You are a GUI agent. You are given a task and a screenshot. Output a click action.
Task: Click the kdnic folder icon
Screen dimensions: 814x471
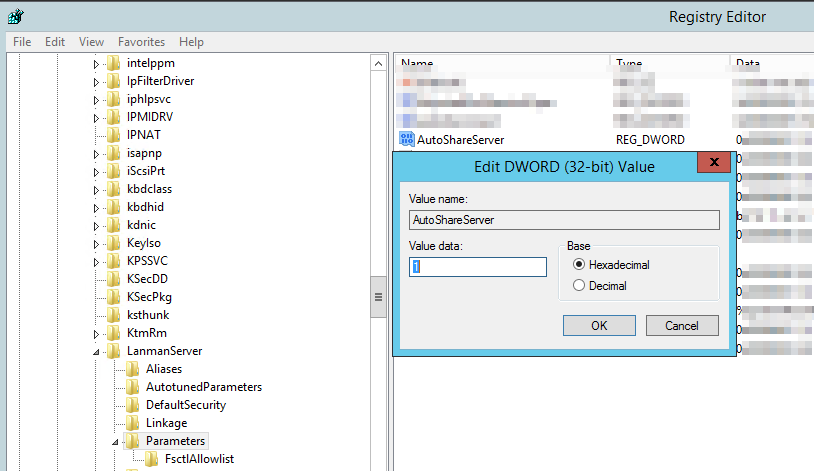pos(114,225)
